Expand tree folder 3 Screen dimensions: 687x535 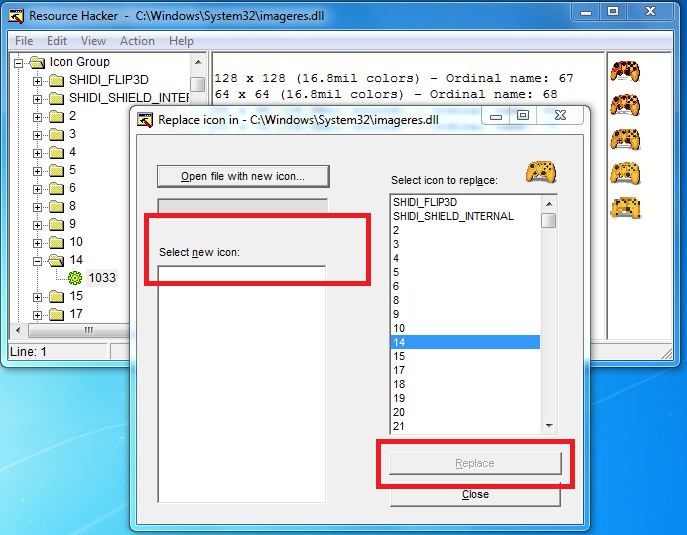click(x=37, y=135)
